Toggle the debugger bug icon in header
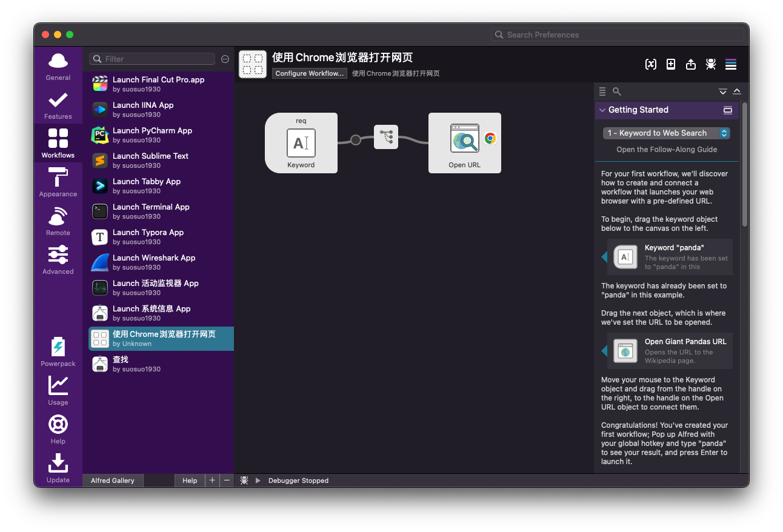 pyautogui.click(x=711, y=64)
